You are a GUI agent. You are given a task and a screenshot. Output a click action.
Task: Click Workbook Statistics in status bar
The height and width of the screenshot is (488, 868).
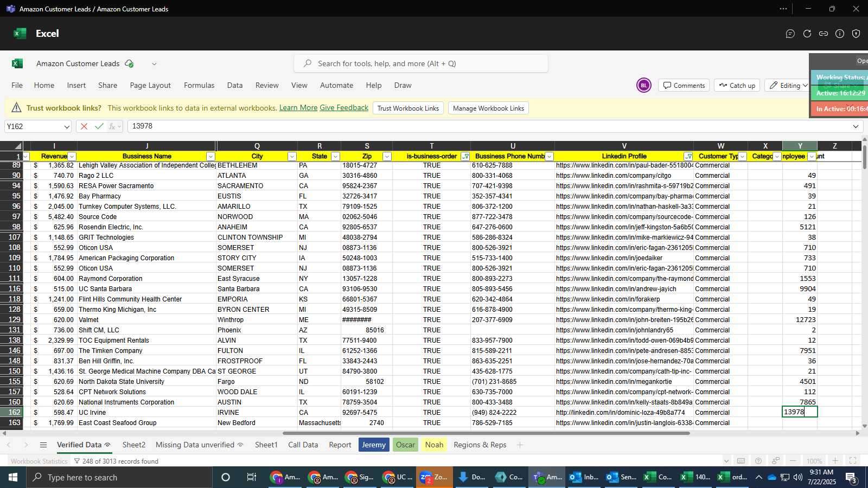click(x=39, y=461)
